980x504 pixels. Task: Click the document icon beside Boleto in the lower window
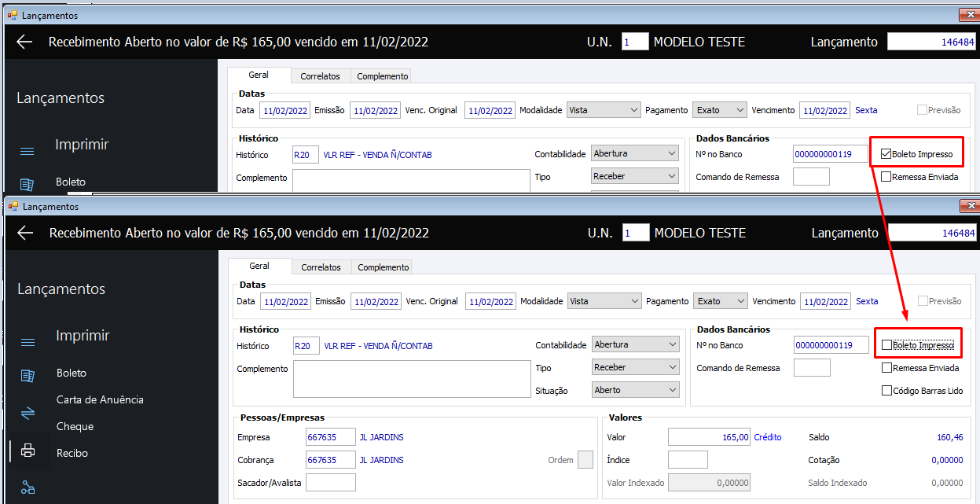pyautogui.click(x=28, y=375)
